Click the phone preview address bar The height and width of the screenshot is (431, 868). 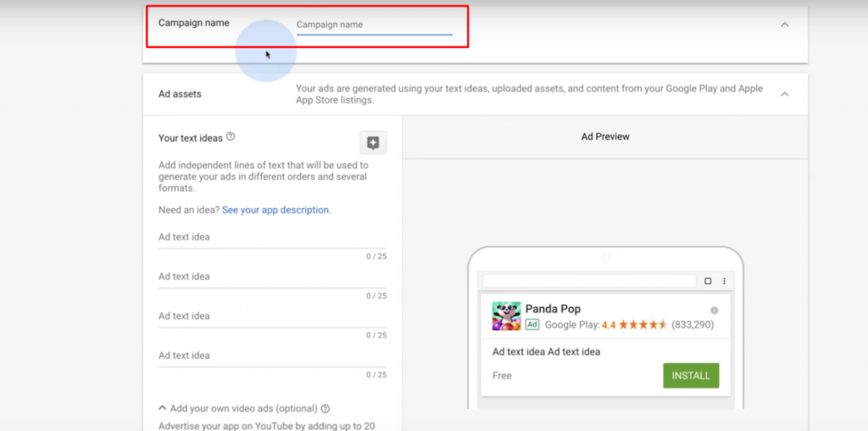(588, 281)
